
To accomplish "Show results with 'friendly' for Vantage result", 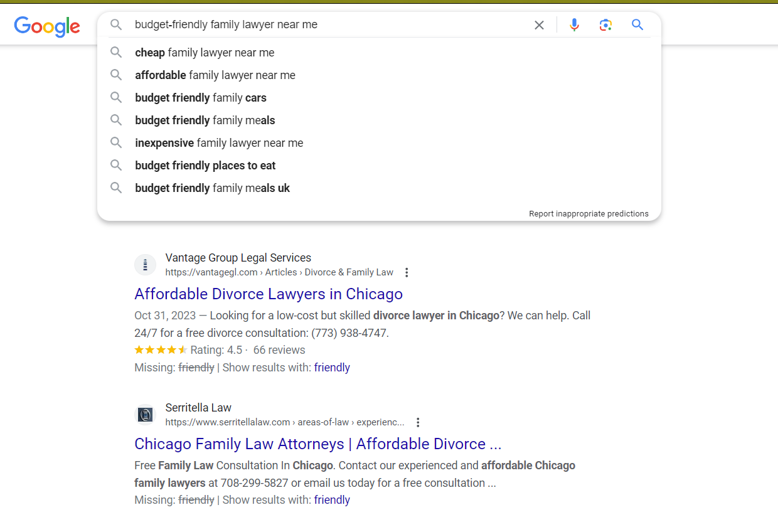I will (332, 367).
